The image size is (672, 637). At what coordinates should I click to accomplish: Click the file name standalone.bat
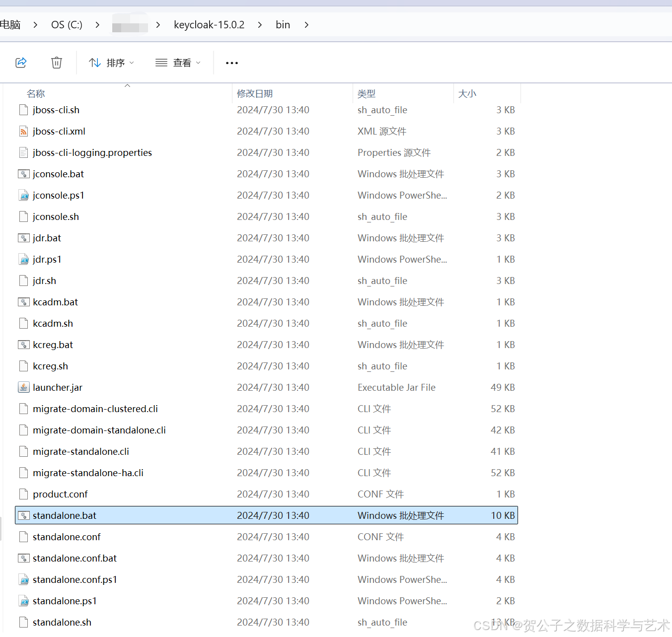65,515
